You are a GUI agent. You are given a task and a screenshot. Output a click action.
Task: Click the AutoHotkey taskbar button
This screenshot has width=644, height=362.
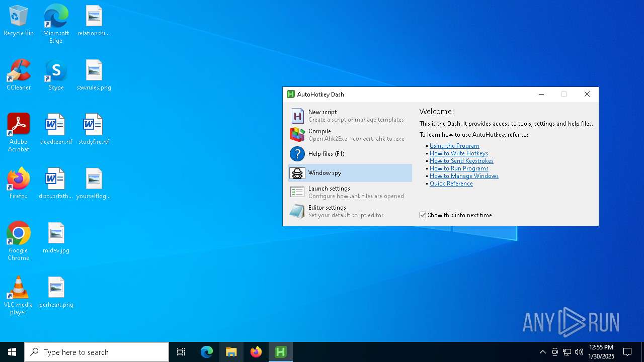(281, 352)
